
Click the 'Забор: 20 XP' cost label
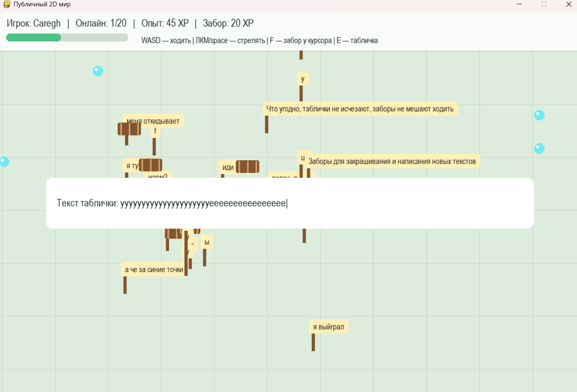coord(228,23)
